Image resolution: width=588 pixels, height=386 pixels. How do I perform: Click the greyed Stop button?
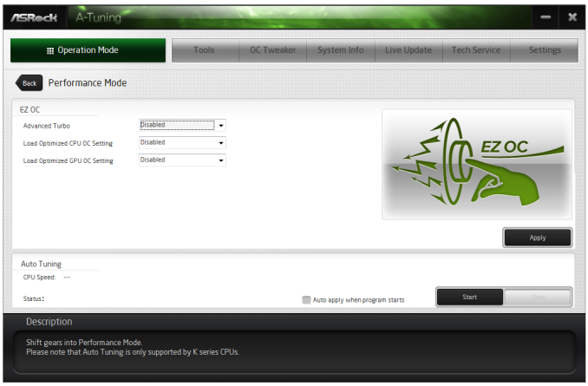pos(538,298)
